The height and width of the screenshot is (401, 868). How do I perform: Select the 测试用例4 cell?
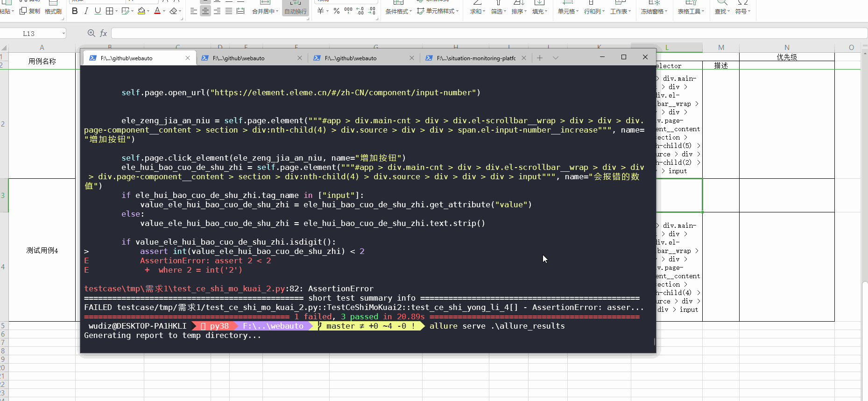coord(42,251)
